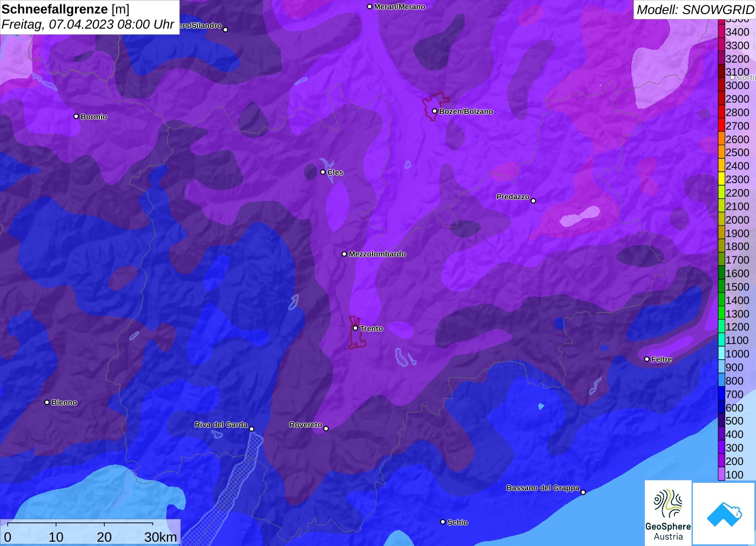756x546 pixels.
Task: Click the Trento city marker dot
Action: [355, 328]
